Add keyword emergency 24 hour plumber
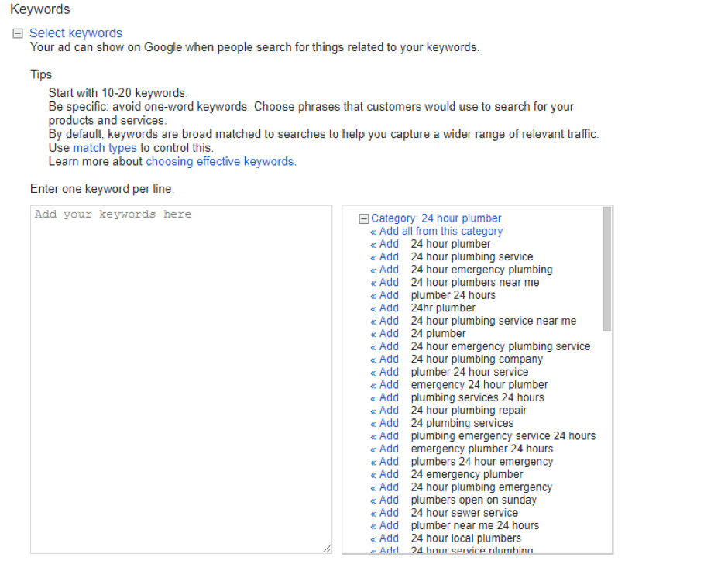 385,385
